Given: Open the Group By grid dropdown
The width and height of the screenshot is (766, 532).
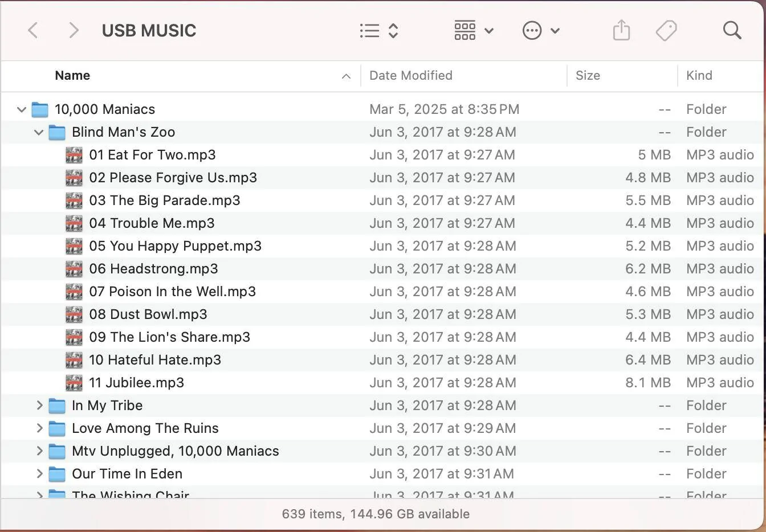Looking at the screenshot, I should (474, 30).
